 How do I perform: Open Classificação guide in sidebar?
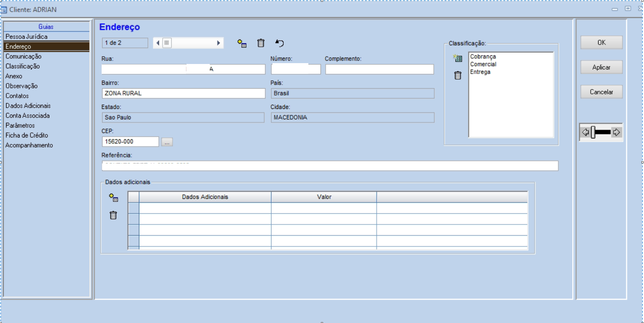[x=47, y=66]
